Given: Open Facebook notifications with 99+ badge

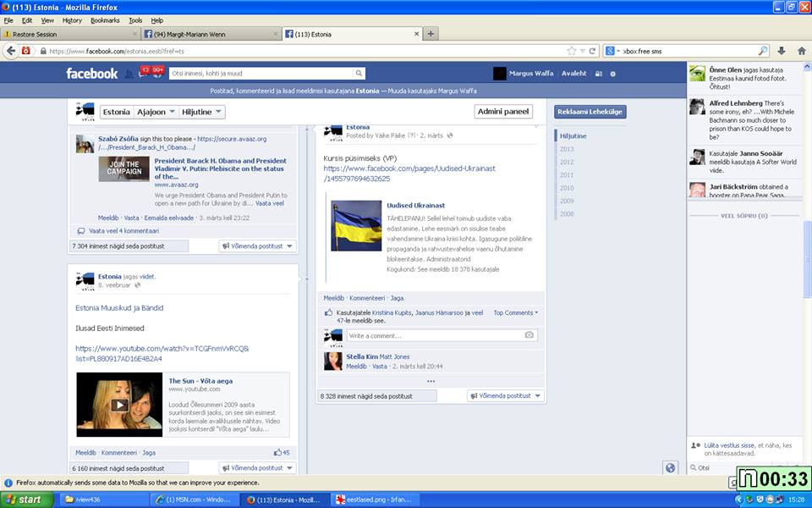Looking at the screenshot, I should point(157,73).
